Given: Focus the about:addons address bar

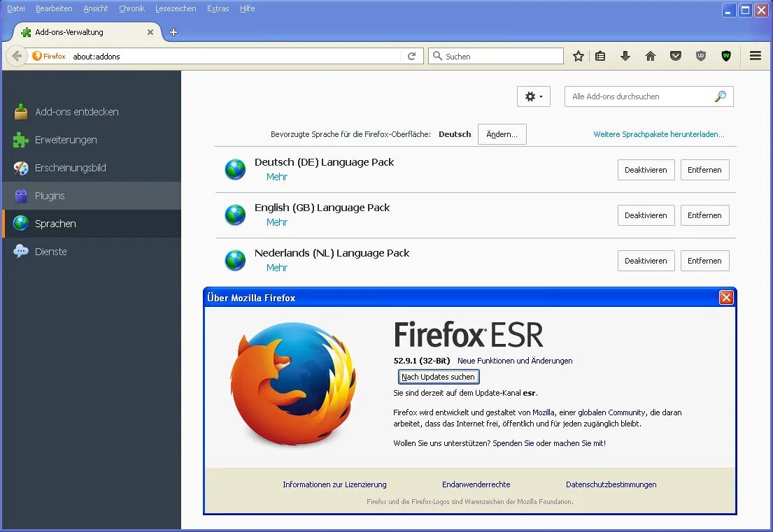Looking at the screenshot, I should click(236, 56).
